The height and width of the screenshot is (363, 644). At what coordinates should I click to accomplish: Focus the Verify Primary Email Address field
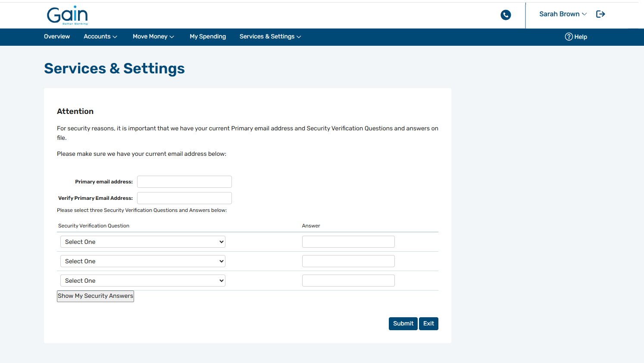(x=184, y=198)
